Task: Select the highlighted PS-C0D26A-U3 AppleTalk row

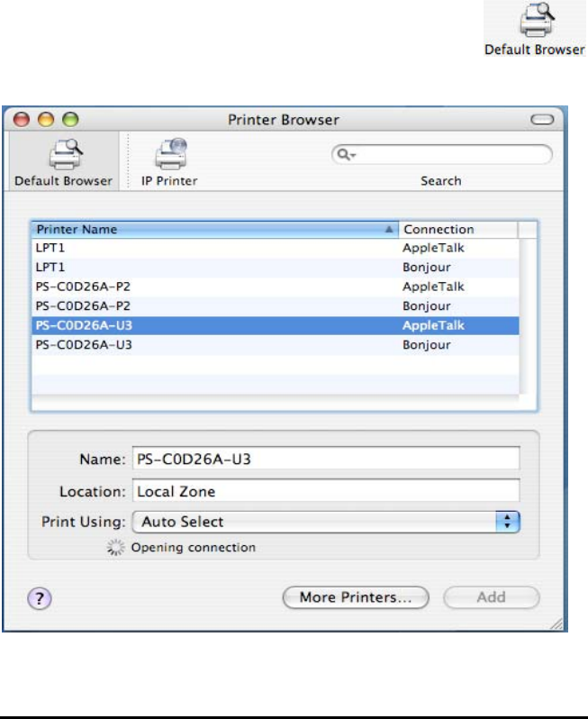Action: click(x=276, y=325)
